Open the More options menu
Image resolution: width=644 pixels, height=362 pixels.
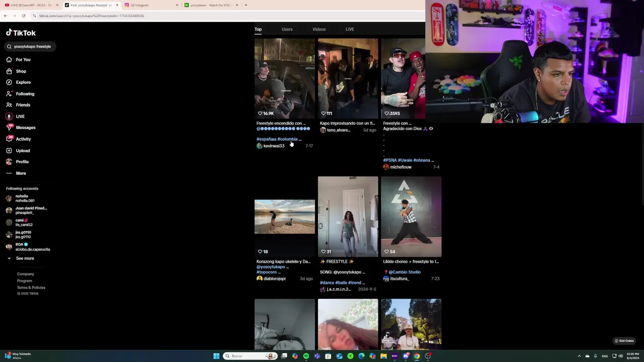pos(16,173)
